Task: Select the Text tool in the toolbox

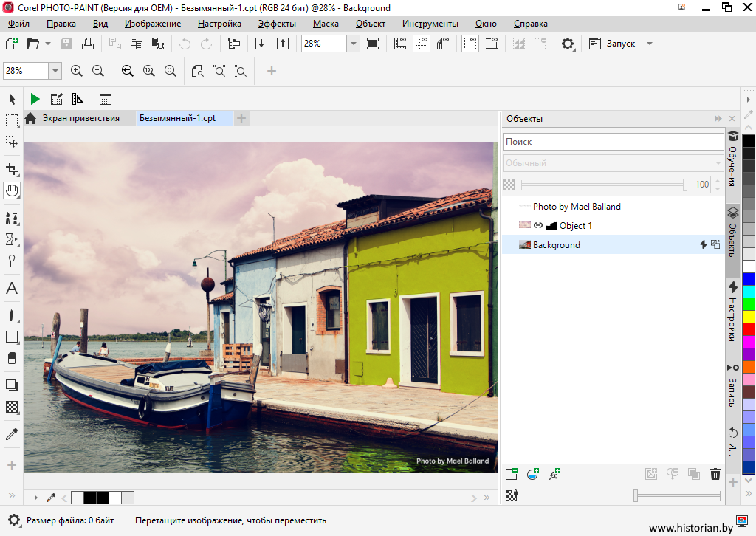Action: 12,289
